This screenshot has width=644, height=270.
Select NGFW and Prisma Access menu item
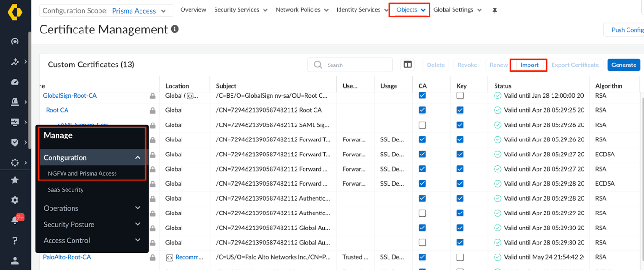point(83,173)
